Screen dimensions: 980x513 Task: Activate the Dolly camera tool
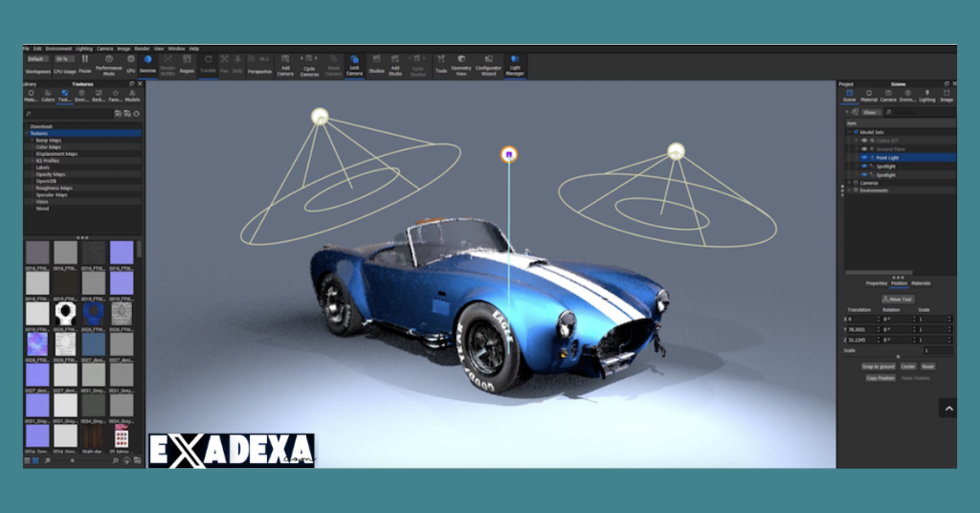point(237,64)
